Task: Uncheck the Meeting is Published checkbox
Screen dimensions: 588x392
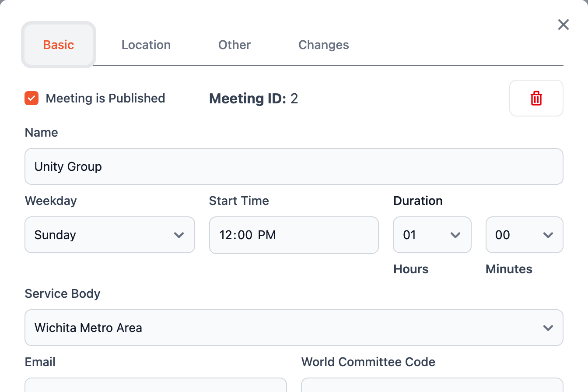Action: (x=31, y=98)
